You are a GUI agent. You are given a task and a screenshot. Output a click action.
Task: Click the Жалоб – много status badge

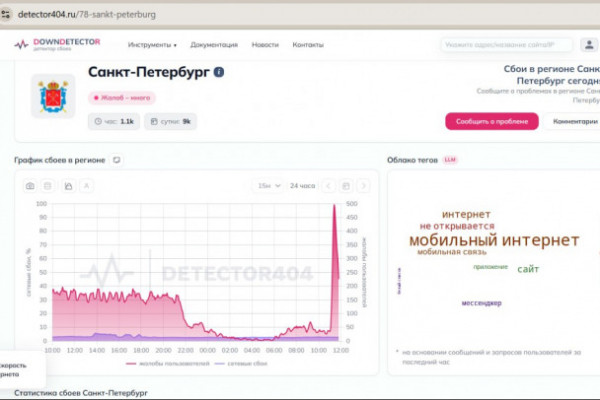[122, 98]
